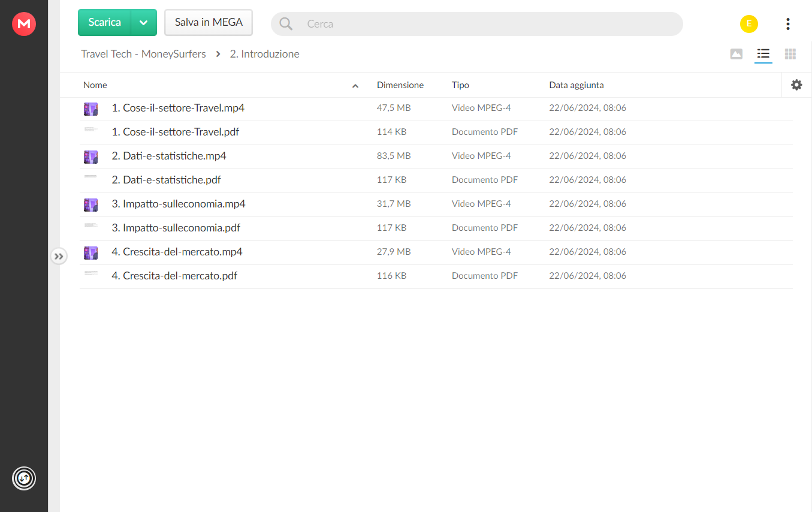Select the 4. Crescita-del-mercato.pdf file icon
The image size is (812, 512).
(90, 273)
